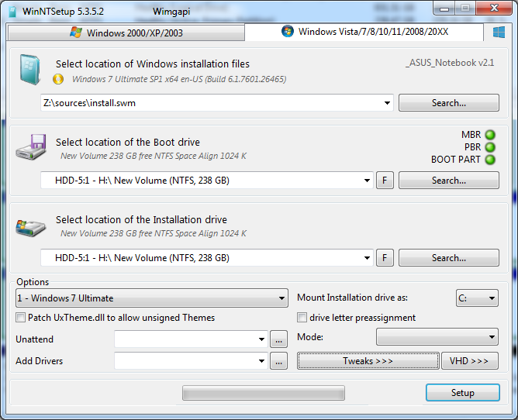Viewport: 518px width, 420px height.
Task: Click the Boot drive New Volume 238 GB info text
Action: [x=154, y=156]
